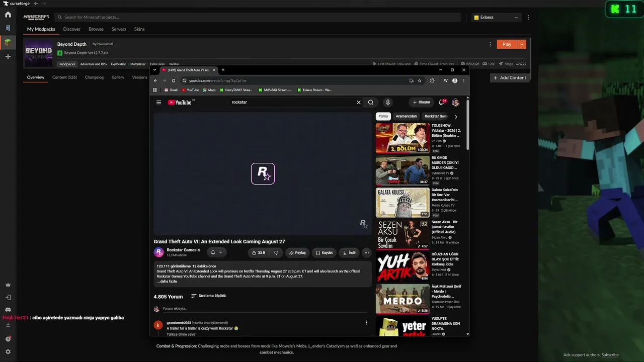Screen dimensions: 644x362
Task: Go back in the browser window
Action: tap(155, 80)
